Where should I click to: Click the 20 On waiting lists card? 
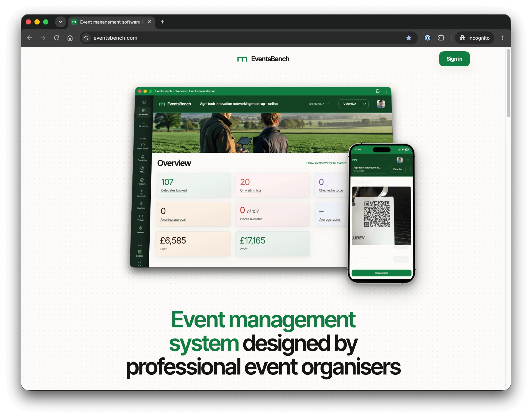click(x=272, y=185)
